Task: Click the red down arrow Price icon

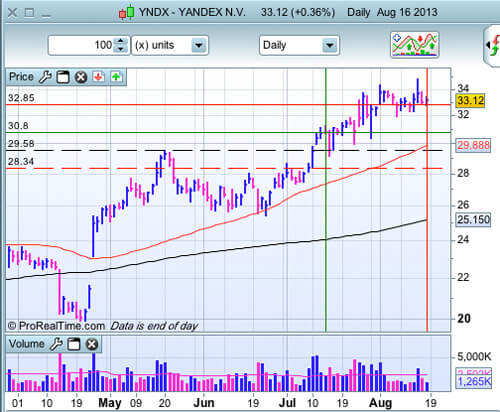Action: [98, 77]
